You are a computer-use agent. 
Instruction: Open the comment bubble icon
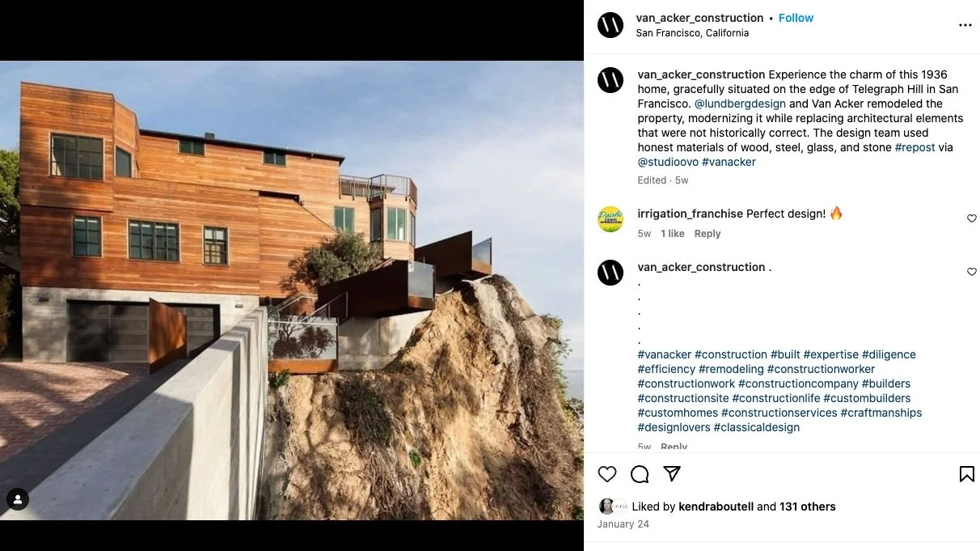[640, 474]
